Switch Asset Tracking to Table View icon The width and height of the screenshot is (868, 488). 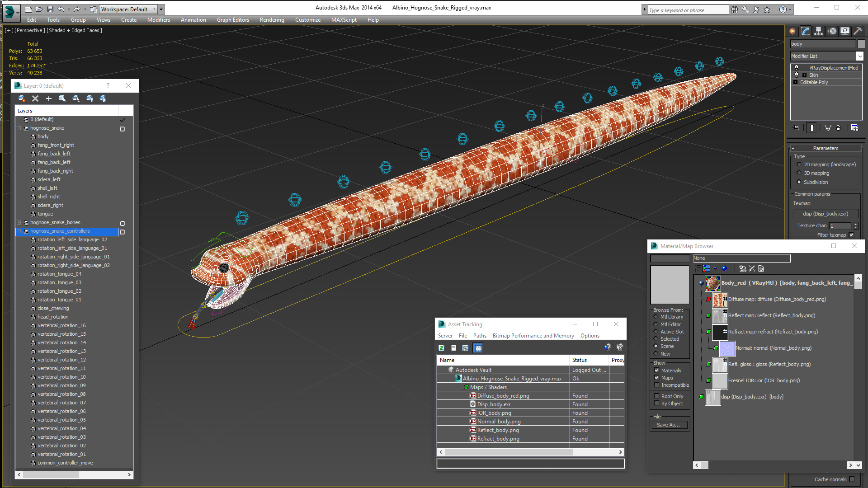coord(478,348)
